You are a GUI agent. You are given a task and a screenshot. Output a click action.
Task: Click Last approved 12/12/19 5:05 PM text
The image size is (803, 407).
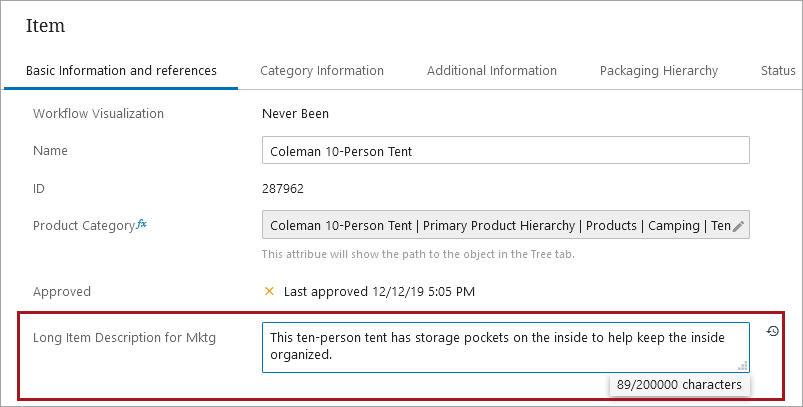point(379,292)
